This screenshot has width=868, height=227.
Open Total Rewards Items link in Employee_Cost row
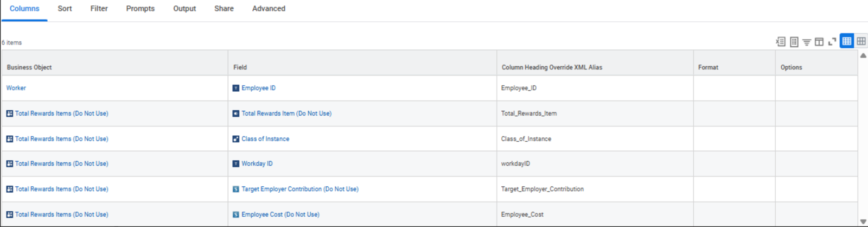click(62, 215)
